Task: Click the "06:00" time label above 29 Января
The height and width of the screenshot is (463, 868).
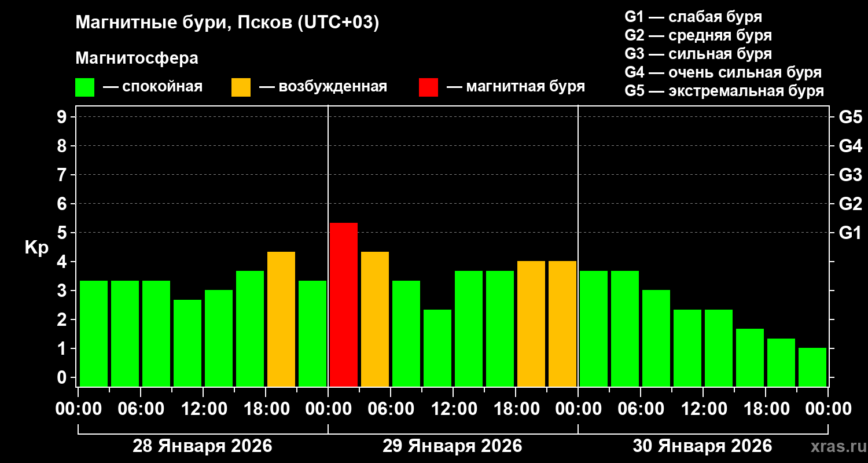Action: point(391,409)
